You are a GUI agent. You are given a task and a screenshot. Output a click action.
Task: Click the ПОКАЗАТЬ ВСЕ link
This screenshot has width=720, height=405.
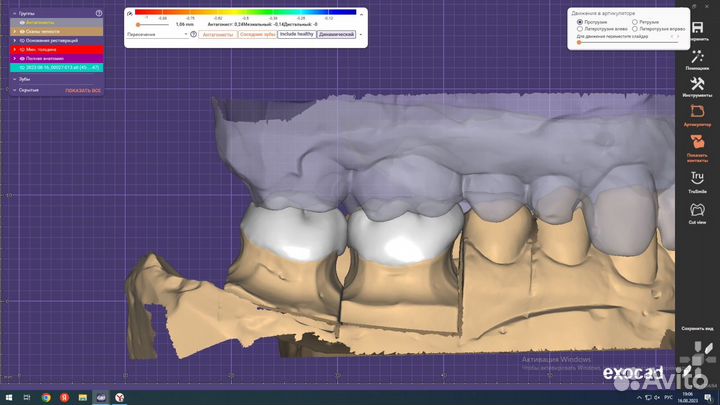click(x=83, y=90)
